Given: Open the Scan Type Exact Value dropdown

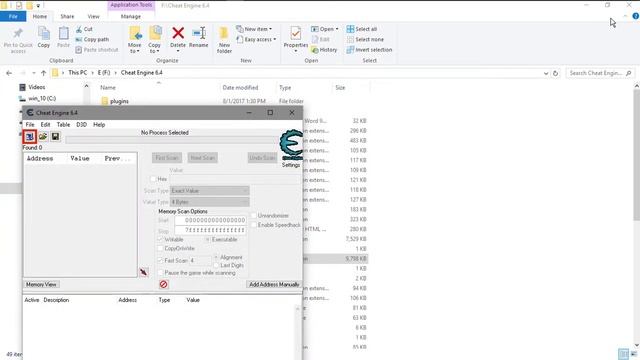Looking at the screenshot, I should 209,191.
